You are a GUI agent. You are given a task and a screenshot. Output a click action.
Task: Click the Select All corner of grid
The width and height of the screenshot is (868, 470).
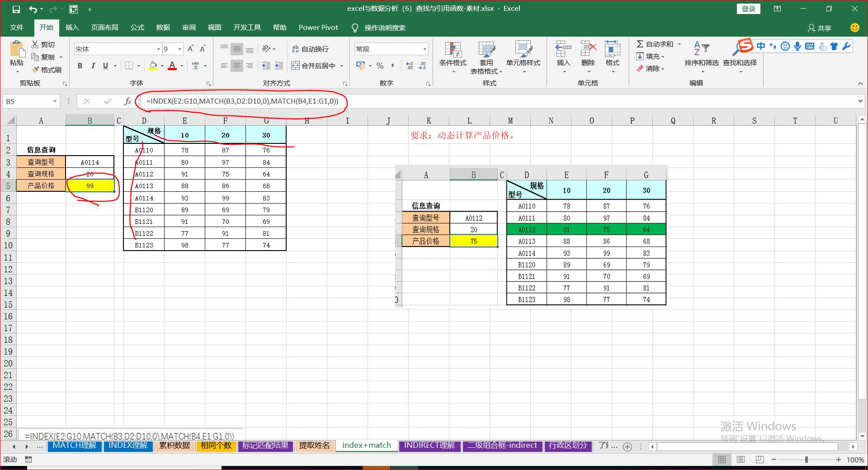10,120
